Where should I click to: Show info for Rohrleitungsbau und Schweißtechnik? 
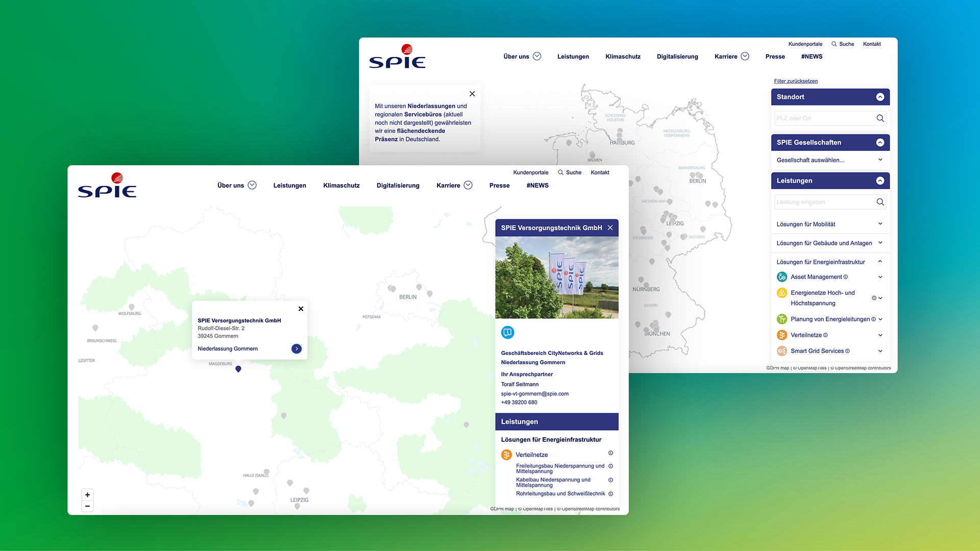(x=610, y=493)
